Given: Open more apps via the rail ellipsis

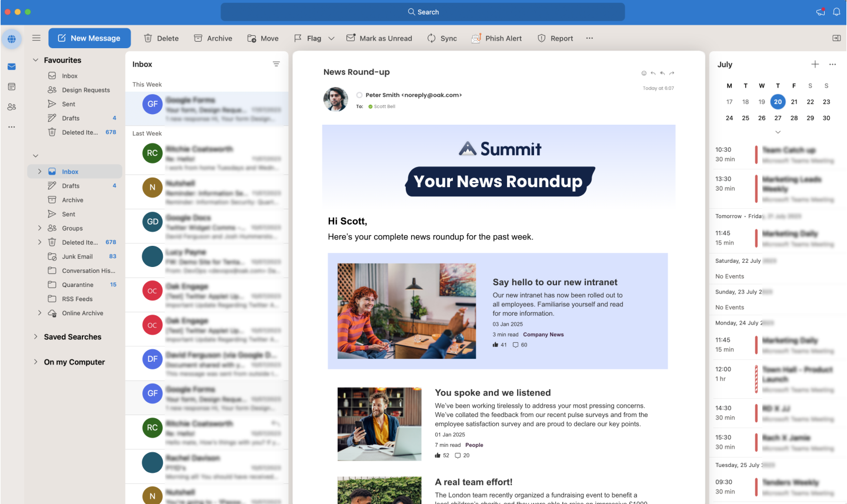Looking at the screenshot, I should pos(12,126).
